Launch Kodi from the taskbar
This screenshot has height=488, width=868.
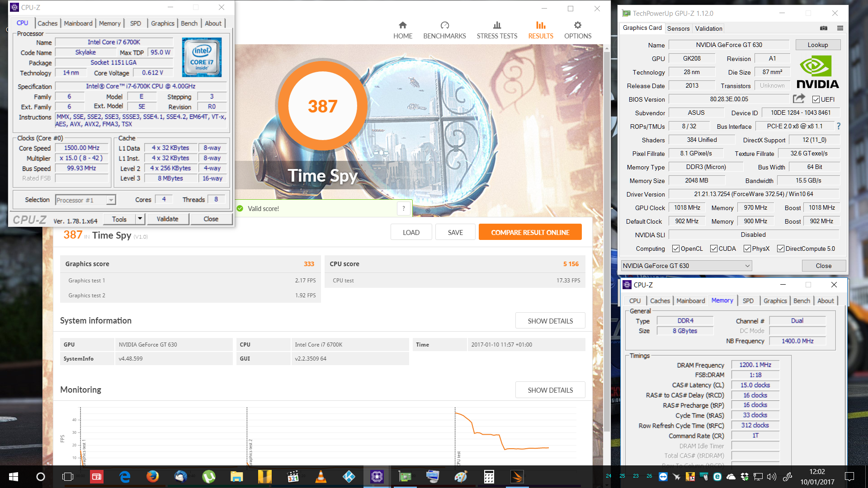click(x=349, y=477)
